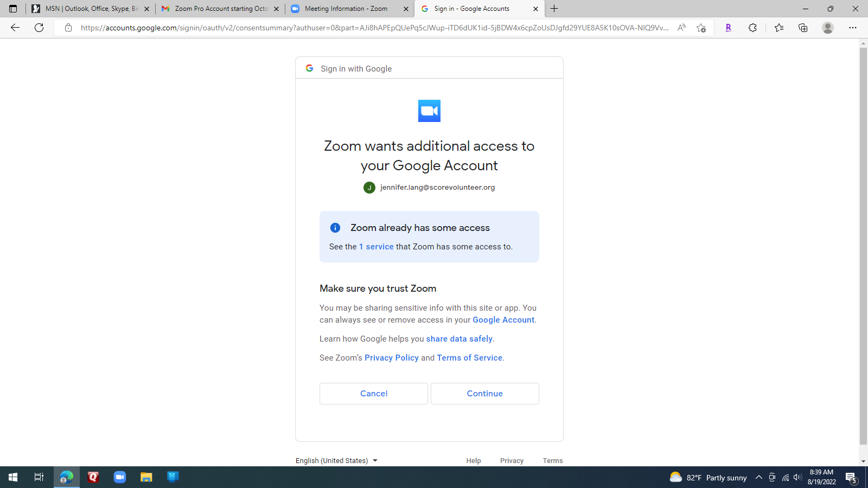Screen dimensions: 868x488
Task: Close the Zoom Pro Account tab
Action: point(276,9)
